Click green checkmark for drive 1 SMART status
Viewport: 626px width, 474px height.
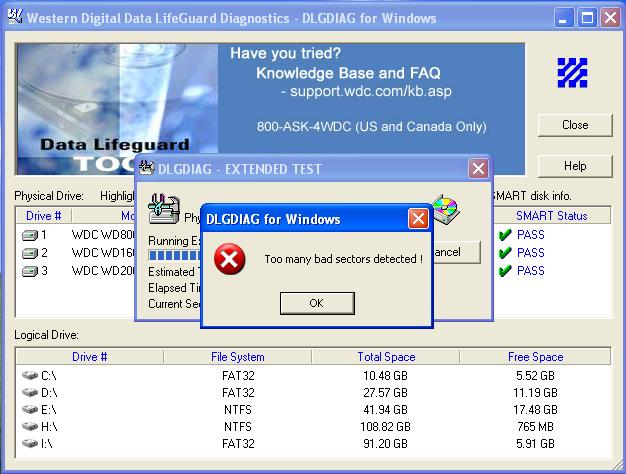pos(505,235)
